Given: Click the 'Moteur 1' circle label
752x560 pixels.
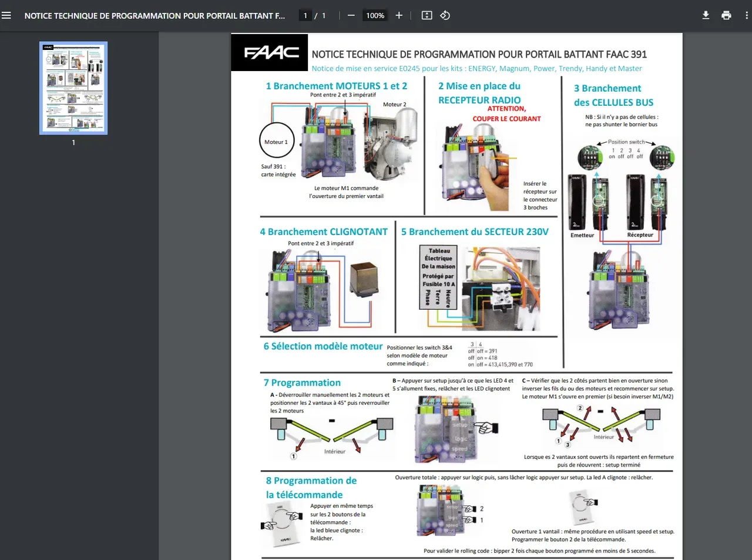Looking at the screenshot, I should click(276, 142).
